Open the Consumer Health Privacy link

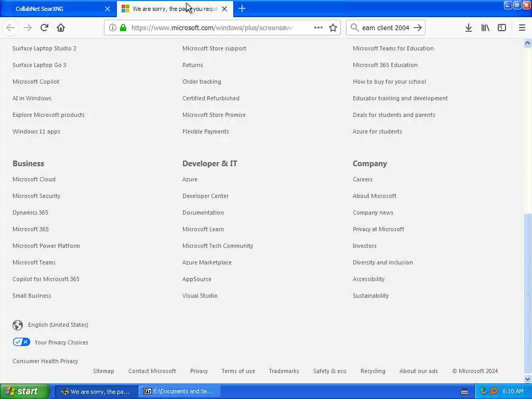click(x=45, y=361)
